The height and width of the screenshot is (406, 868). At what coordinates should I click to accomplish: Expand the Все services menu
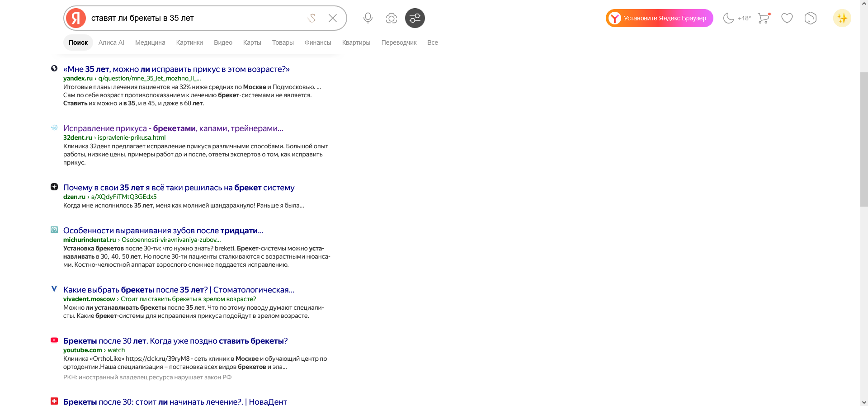point(433,42)
